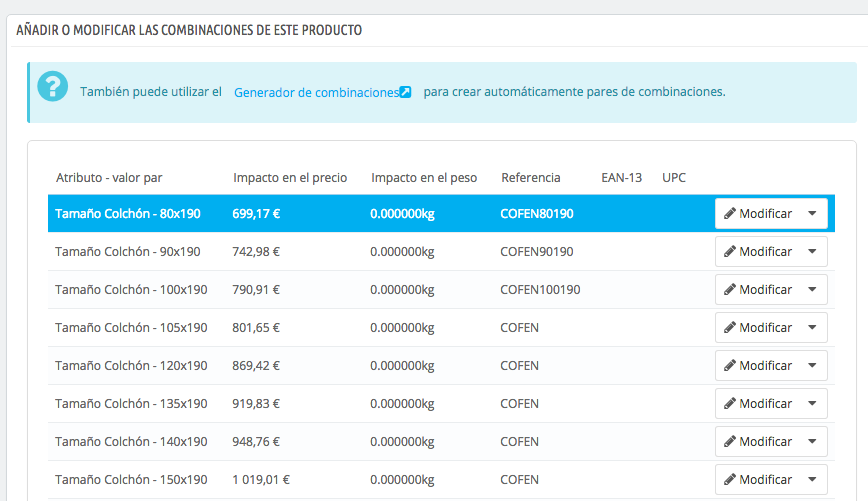Click Modificar for the 80x190 combination
The width and height of the screenshot is (868, 501).
click(758, 214)
